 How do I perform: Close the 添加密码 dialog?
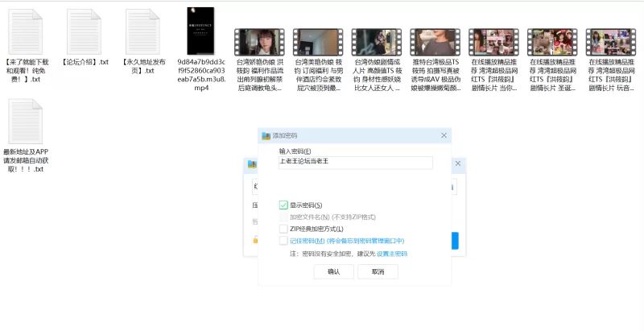point(444,135)
